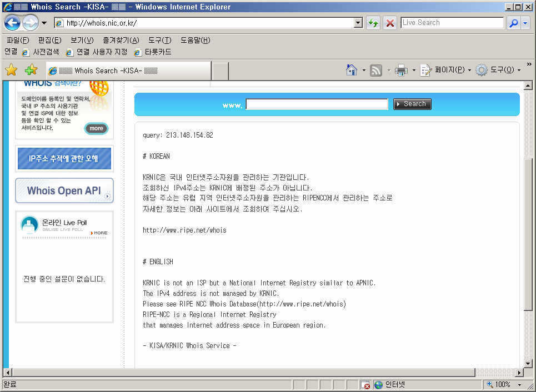Click the command bar overflow chevron

529,64
